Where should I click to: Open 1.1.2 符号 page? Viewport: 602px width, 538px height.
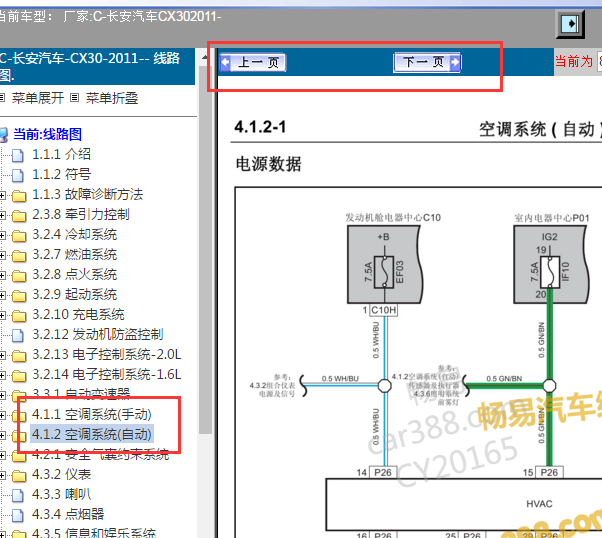point(61,174)
